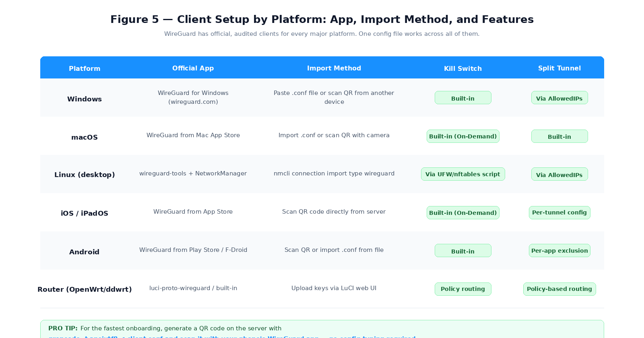The width and height of the screenshot is (644, 338).
Task: Click the Figure 5 title heading
Action: point(322,19)
